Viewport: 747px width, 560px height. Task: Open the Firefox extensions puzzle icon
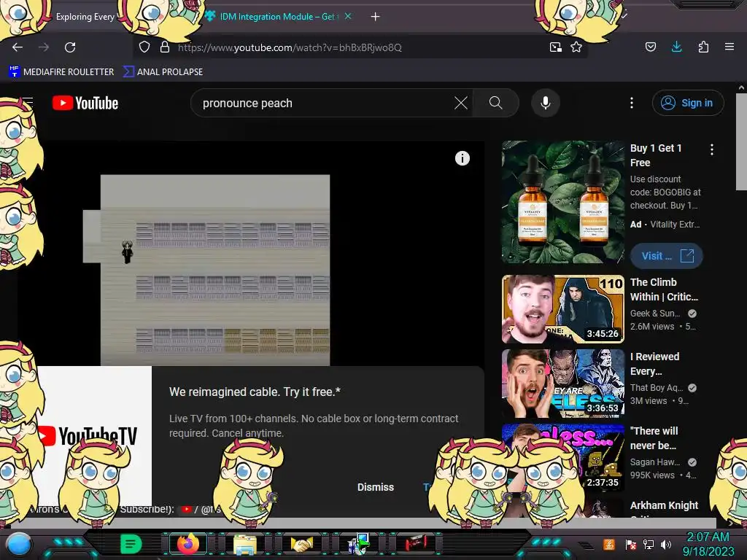tap(703, 47)
